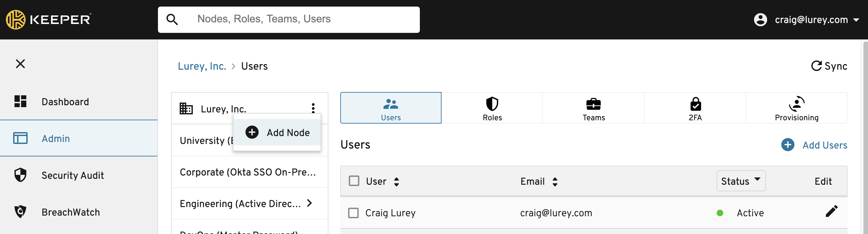868x234 pixels.
Task: Click the Add Users link
Action: (825, 145)
